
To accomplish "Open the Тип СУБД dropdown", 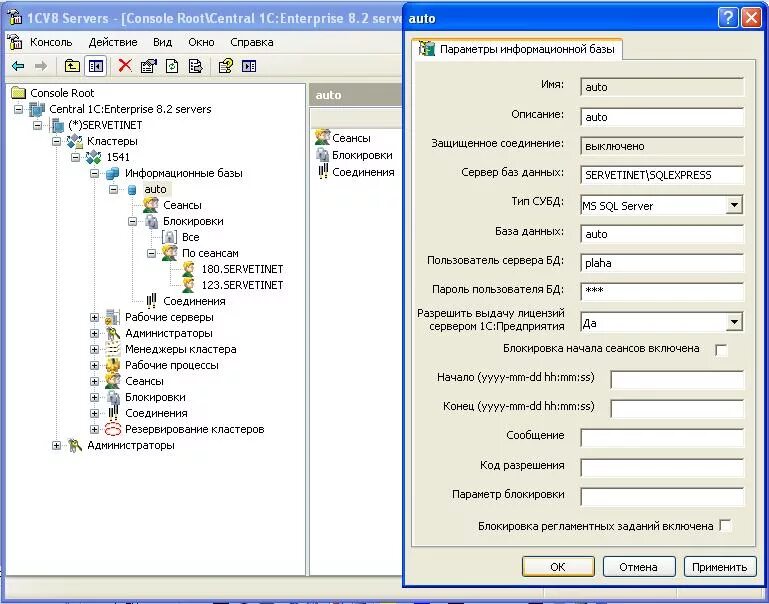I will (x=734, y=205).
